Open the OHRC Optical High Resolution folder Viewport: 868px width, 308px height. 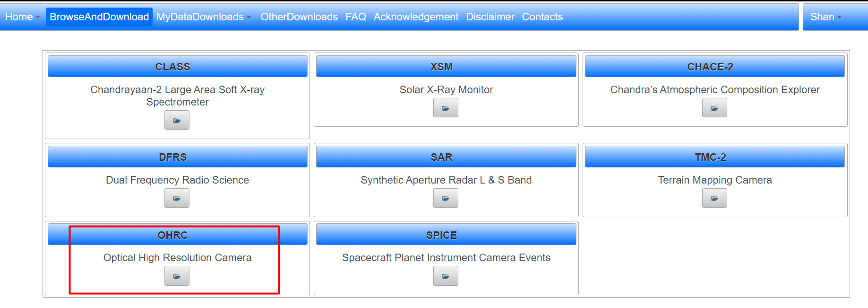coord(177,276)
